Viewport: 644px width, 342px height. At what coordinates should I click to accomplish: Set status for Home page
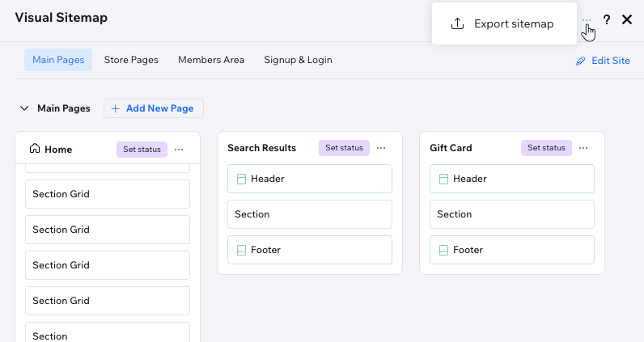coord(142,150)
